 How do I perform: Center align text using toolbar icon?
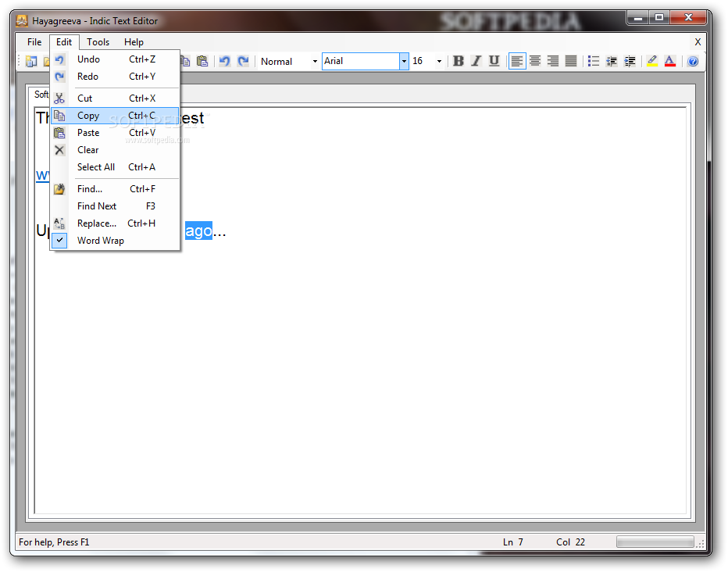tap(535, 61)
